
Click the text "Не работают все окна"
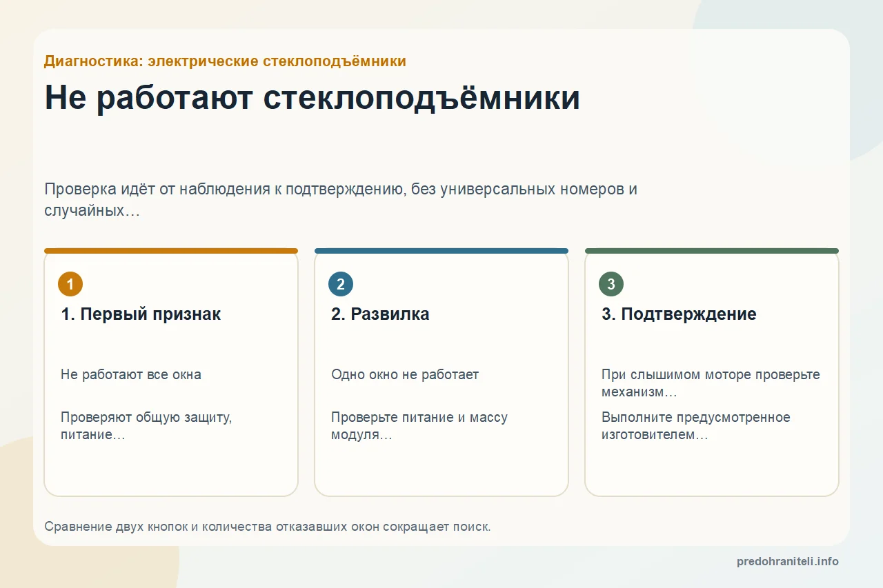131,375
